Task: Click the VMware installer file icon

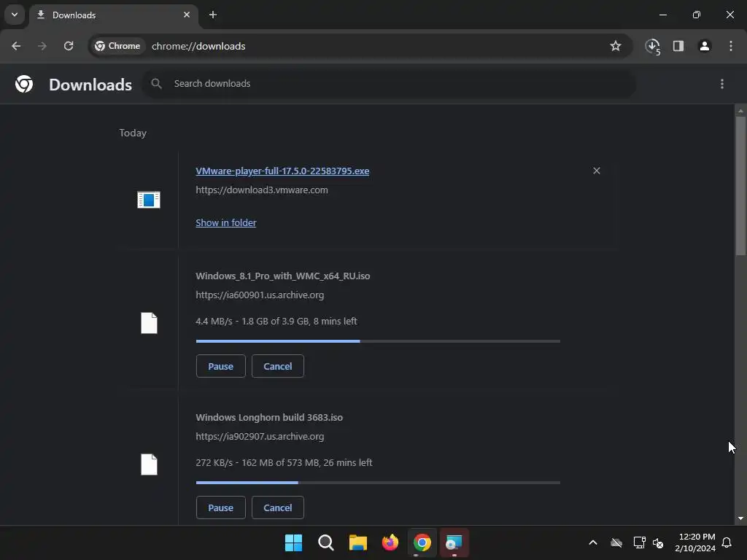Action: pos(149,200)
